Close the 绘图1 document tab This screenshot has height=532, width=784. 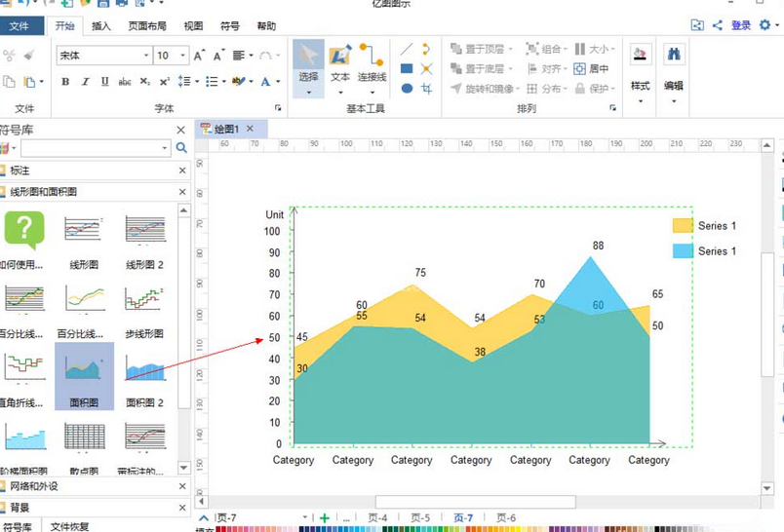(250, 129)
